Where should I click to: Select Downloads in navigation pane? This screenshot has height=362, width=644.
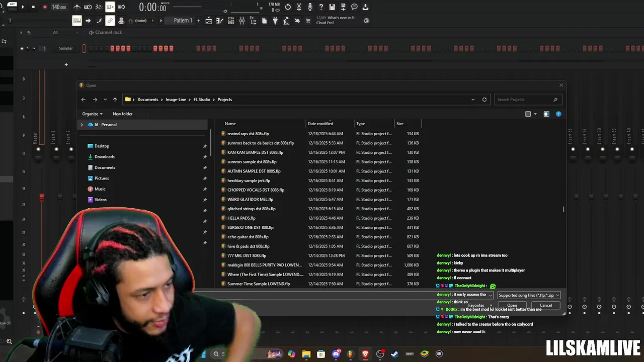pyautogui.click(x=104, y=157)
